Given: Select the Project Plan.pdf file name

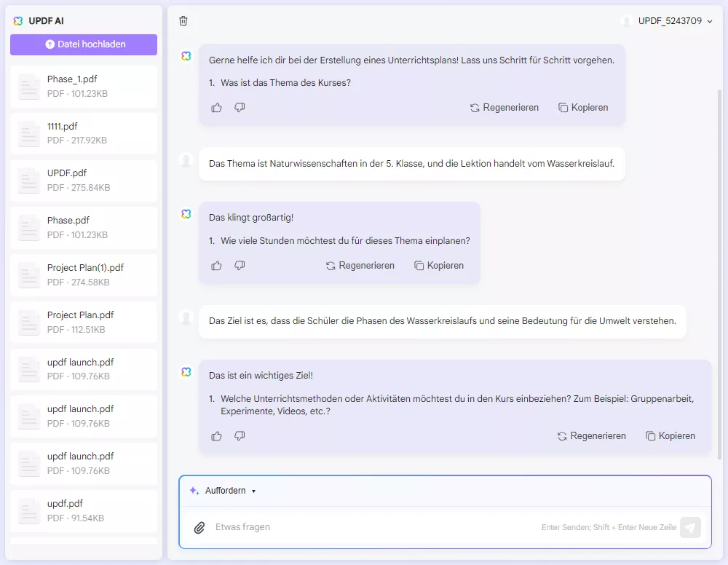Looking at the screenshot, I should coord(80,315).
